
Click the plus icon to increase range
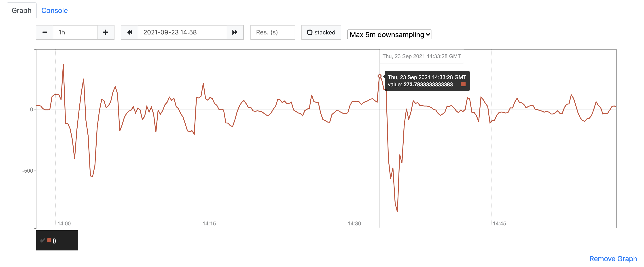coord(105,32)
